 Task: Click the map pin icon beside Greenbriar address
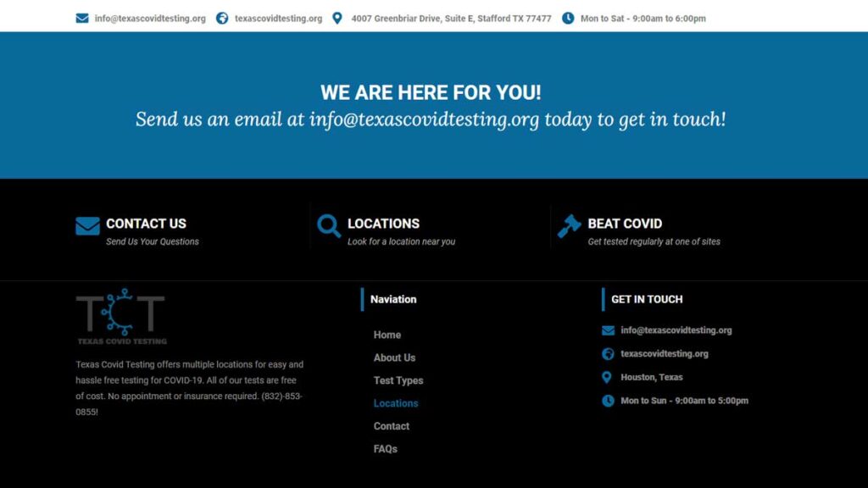(337, 19)
